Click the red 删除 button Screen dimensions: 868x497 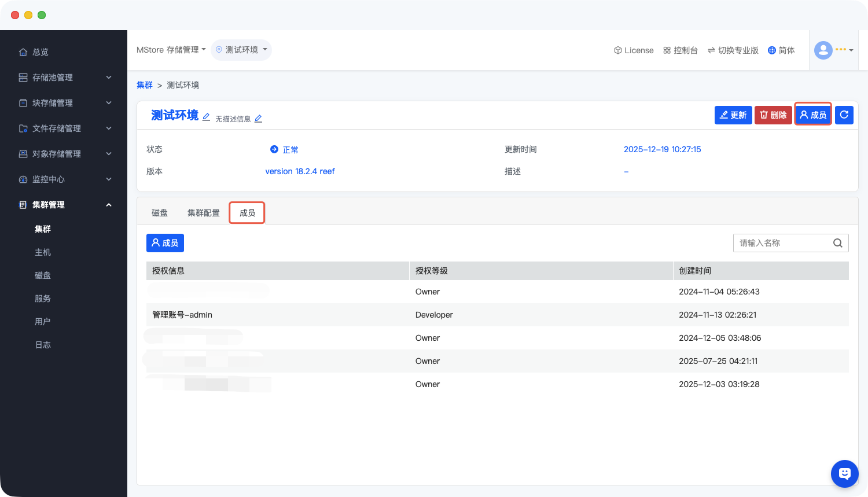(773, 115)
